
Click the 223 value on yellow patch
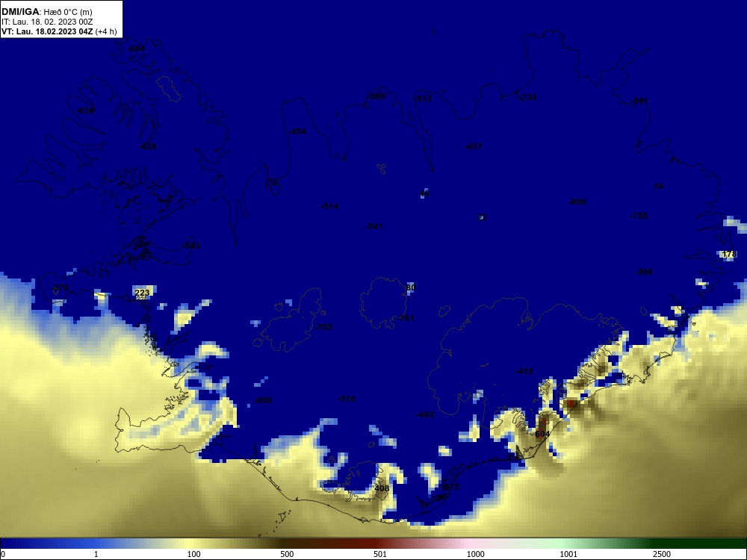tap(142, 293)
